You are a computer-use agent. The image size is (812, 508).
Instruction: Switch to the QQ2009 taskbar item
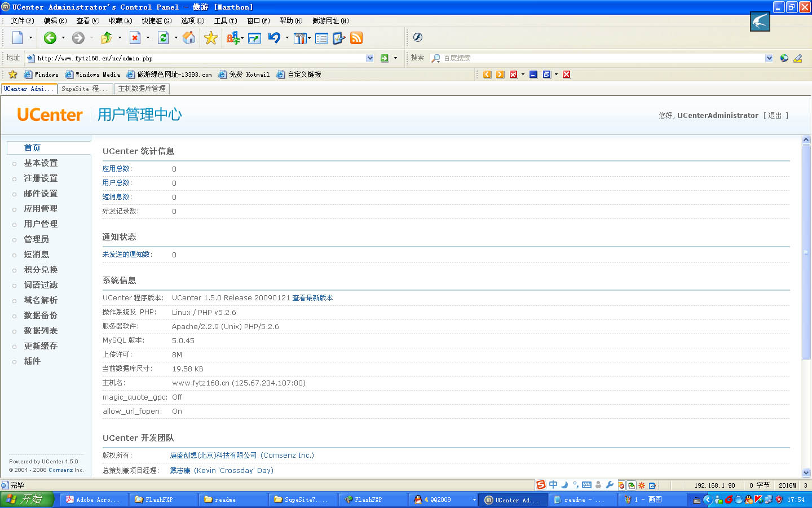tap(443, 500)
